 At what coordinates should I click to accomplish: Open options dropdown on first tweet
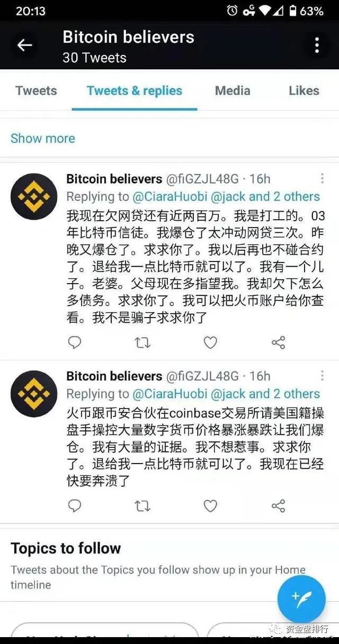click(x=322, y=178)
